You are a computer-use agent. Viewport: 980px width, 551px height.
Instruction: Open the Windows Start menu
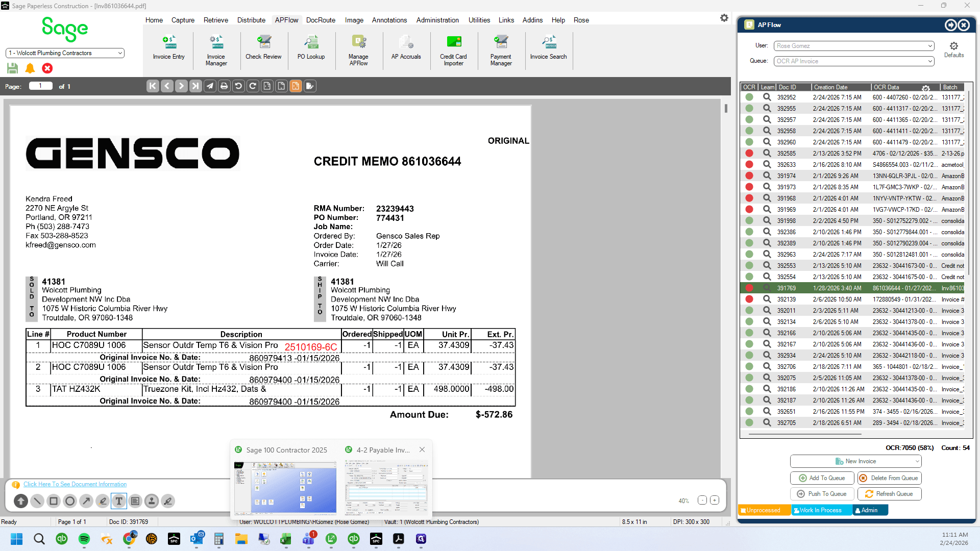click(x=17, y=539)
